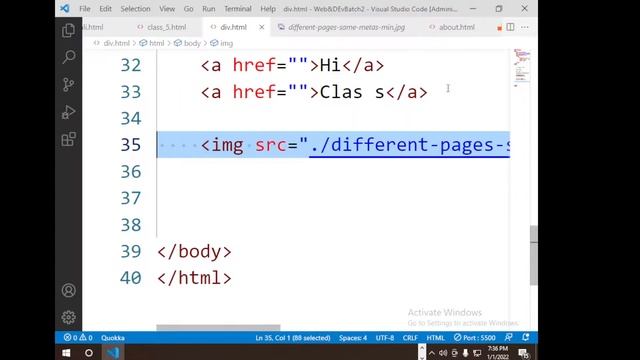The height and width of the screenshot is (360, 640).
Task: Click the warnings count in status bar
Action: (86, 338)
